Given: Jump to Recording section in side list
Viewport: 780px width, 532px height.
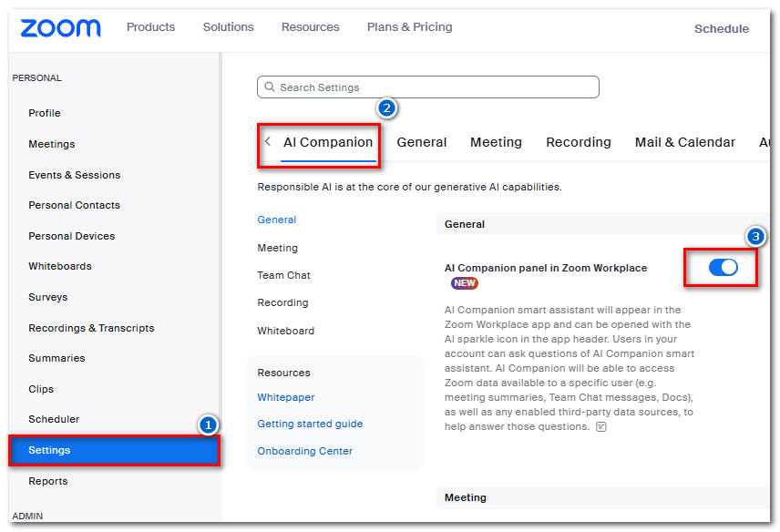Looking at the screenshot, I should [282, 302].
